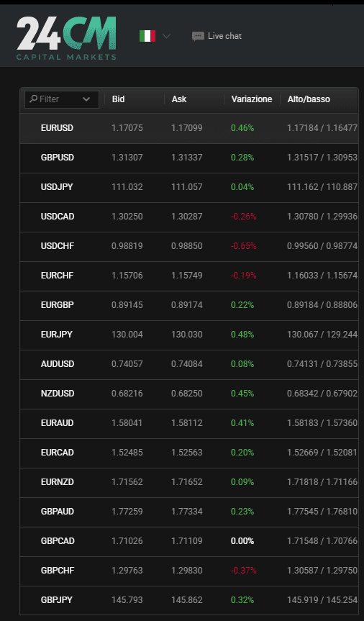Click the Alto/basso column header

(x=309, y=99)
